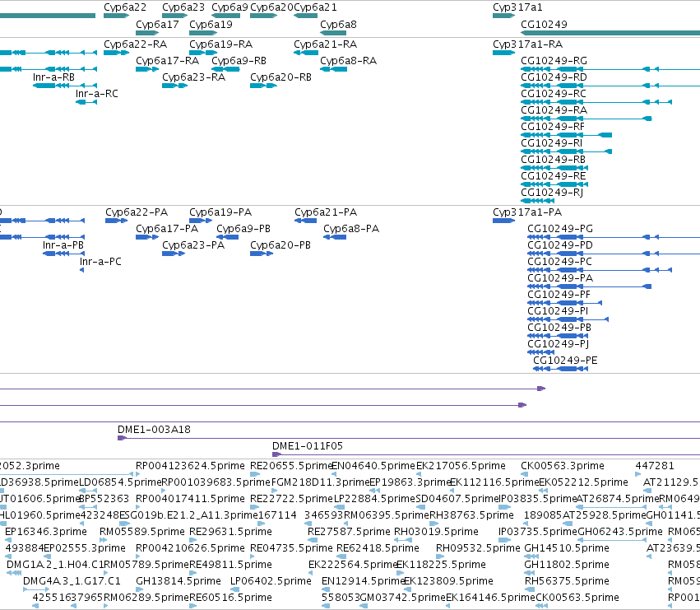The width and height of the screenshot is (700, 610).
Task: Click protein Cyp6a9-PB
Action: tap(227, 237)
